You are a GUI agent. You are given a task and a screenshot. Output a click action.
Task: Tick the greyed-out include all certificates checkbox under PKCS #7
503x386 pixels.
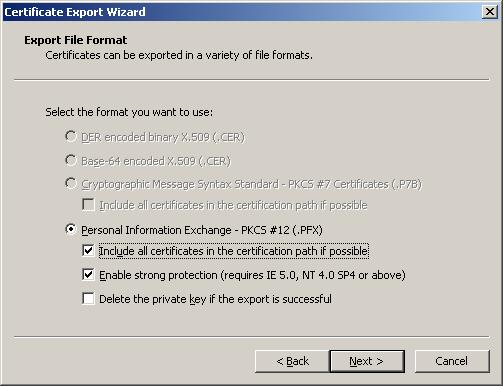(88, 205)
